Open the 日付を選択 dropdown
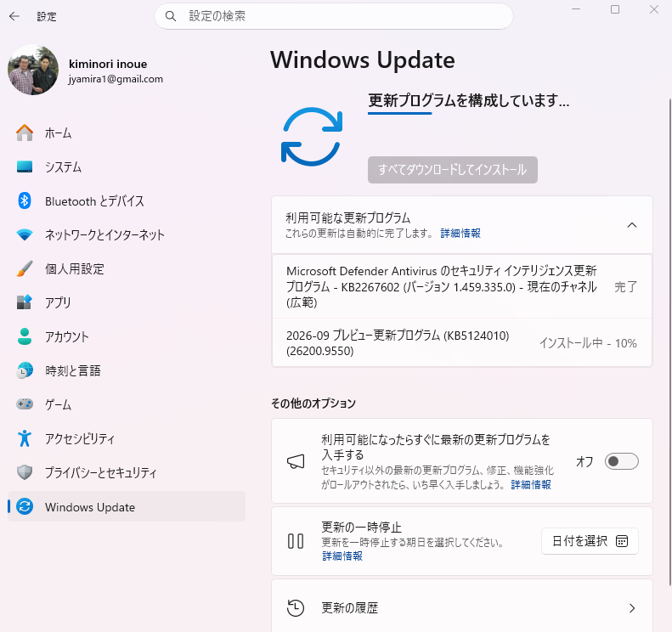 pyautogui.click(x=590, y=541)
